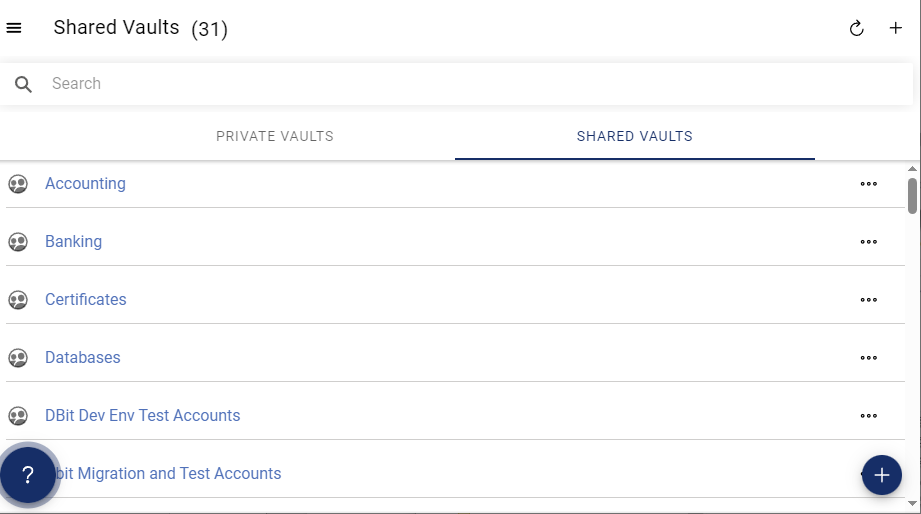Image resolution: width=921 pixels, height=514 pixels.
Task: Open more options for DBit Dev Env Test Accounts
Action: pyautogui.click(x=868, y=416)
